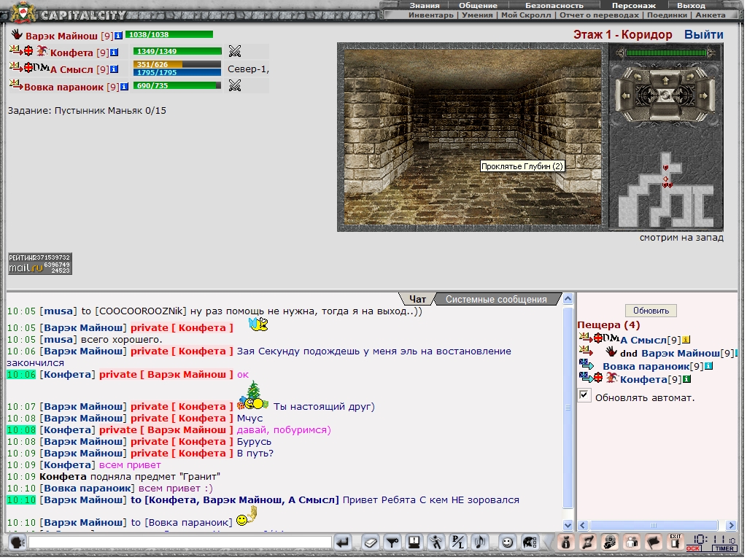
Task: Click the eraser icon to clear chat
Action: 371,542
